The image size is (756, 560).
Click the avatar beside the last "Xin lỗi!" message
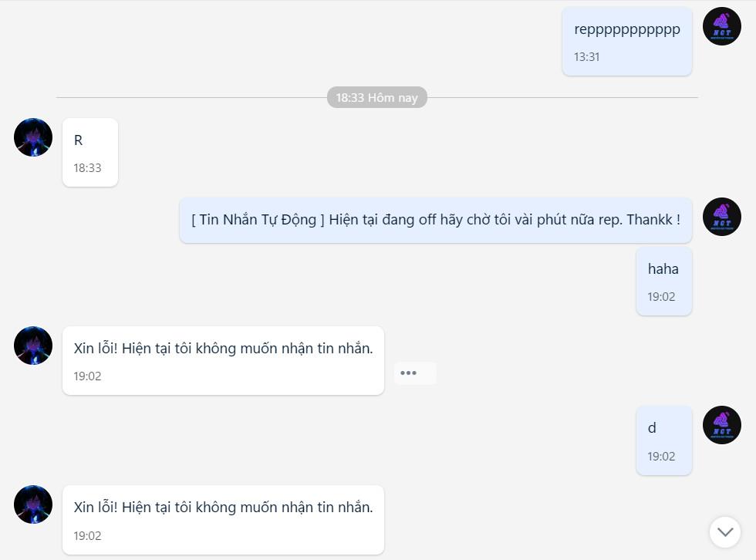pyautogui.click(x=33, y=504)
